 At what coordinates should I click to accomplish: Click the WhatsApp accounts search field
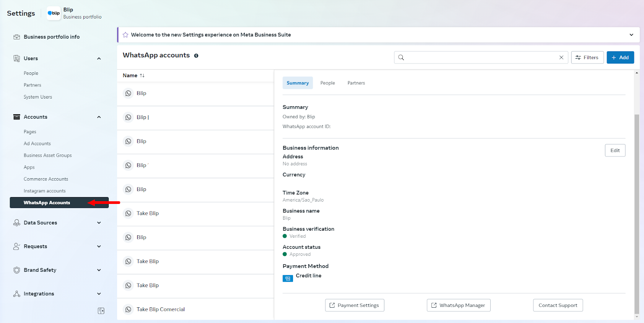[479, 58]
